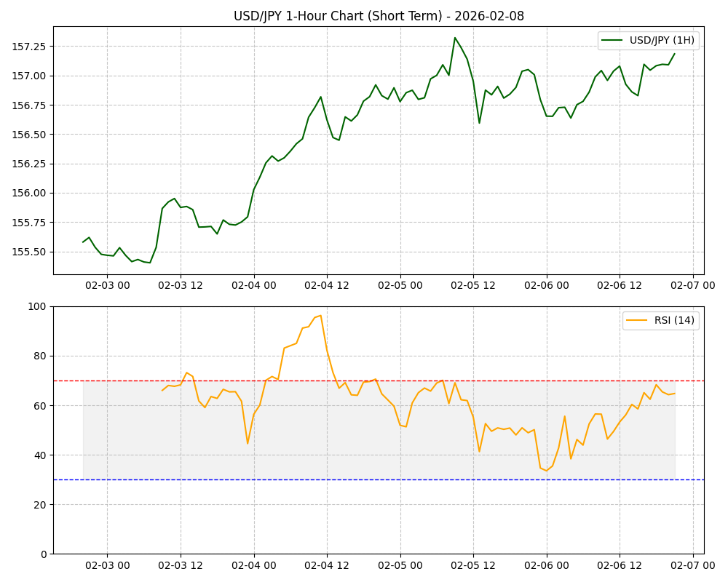Click the 02-05 00 tick under the RSI chart
This screenshot has width=728, height=582.
coord(400,565)
